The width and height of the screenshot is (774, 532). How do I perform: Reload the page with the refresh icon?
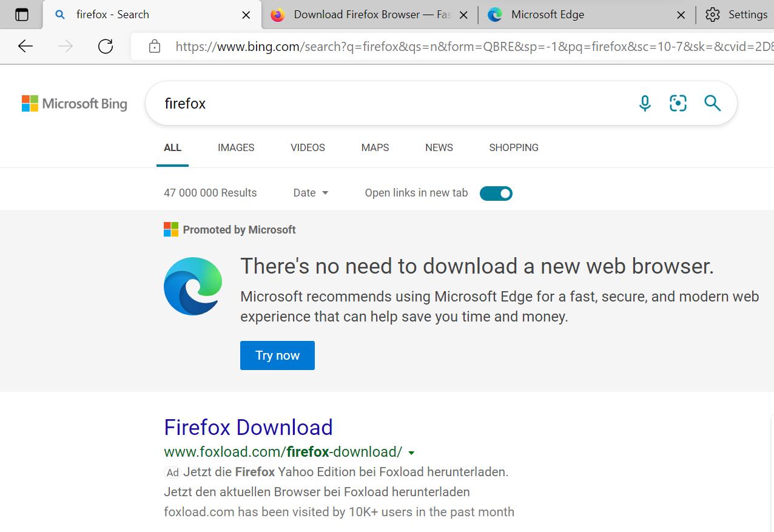[x=104, y=46]
